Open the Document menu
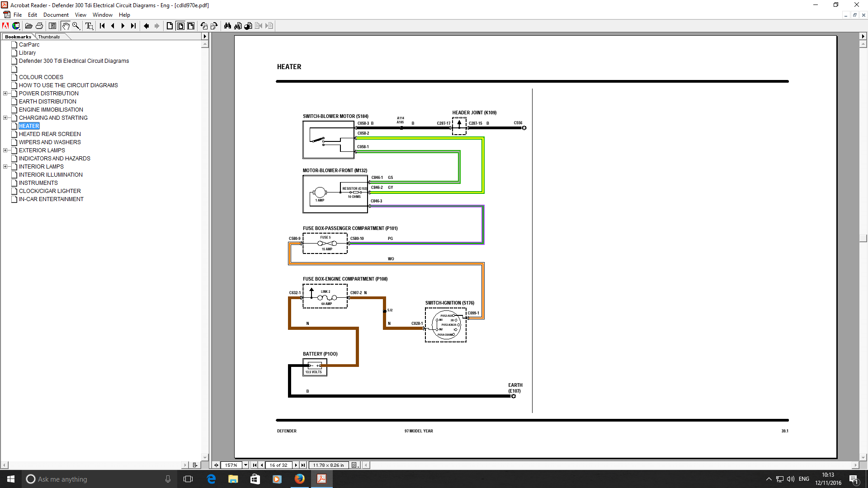The width and height of the screenshot is (868, 488). click(56, 15)
